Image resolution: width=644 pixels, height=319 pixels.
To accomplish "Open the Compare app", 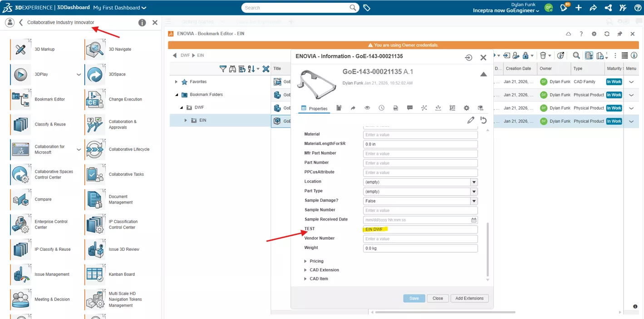I will point(20,199).
